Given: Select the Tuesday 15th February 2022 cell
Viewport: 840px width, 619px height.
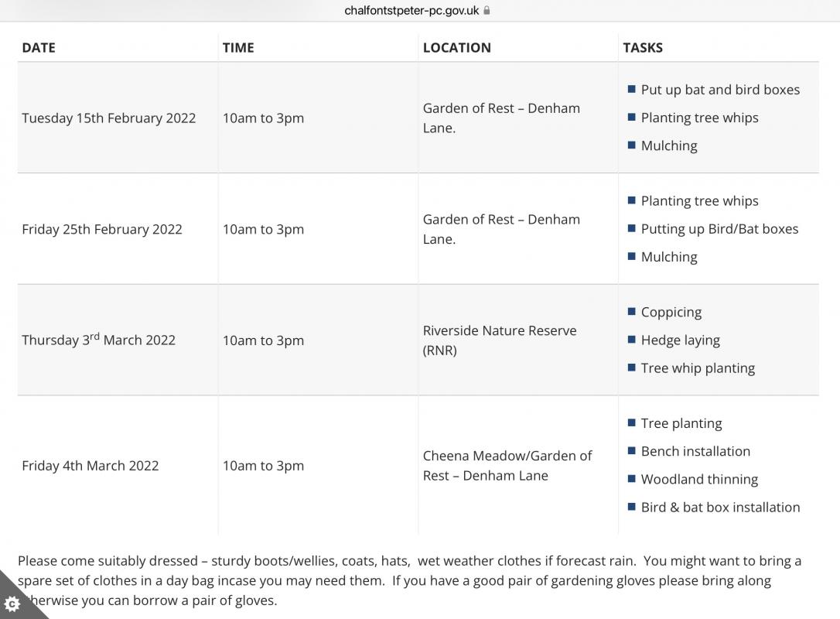Looking at the screenshot, I should tap(109, 118).
